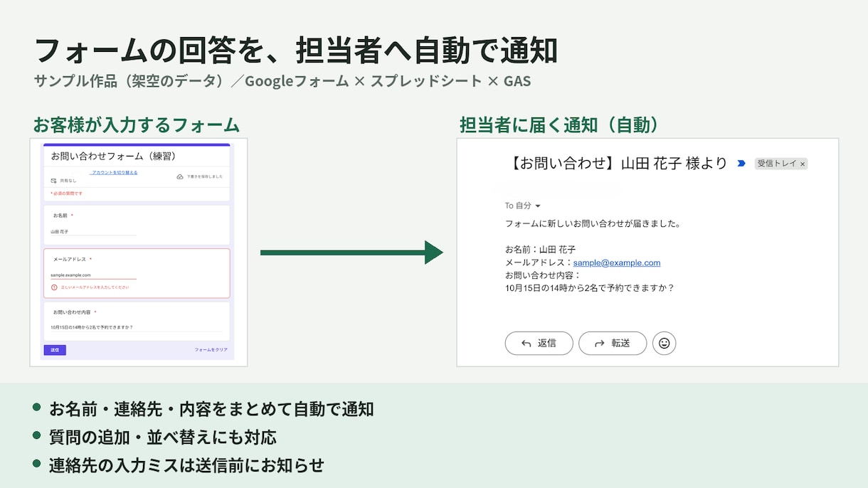Click the line フォームに新しいお問い合わせが届きました。
The height and width of the screenshot is (488, 868).
coord(593,223)
